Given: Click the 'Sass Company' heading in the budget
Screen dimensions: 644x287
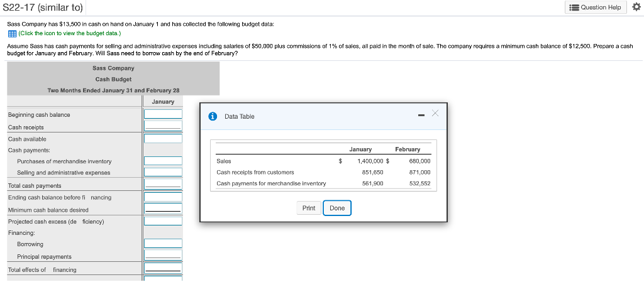Looking at the screenshot, I should [113, 68].
